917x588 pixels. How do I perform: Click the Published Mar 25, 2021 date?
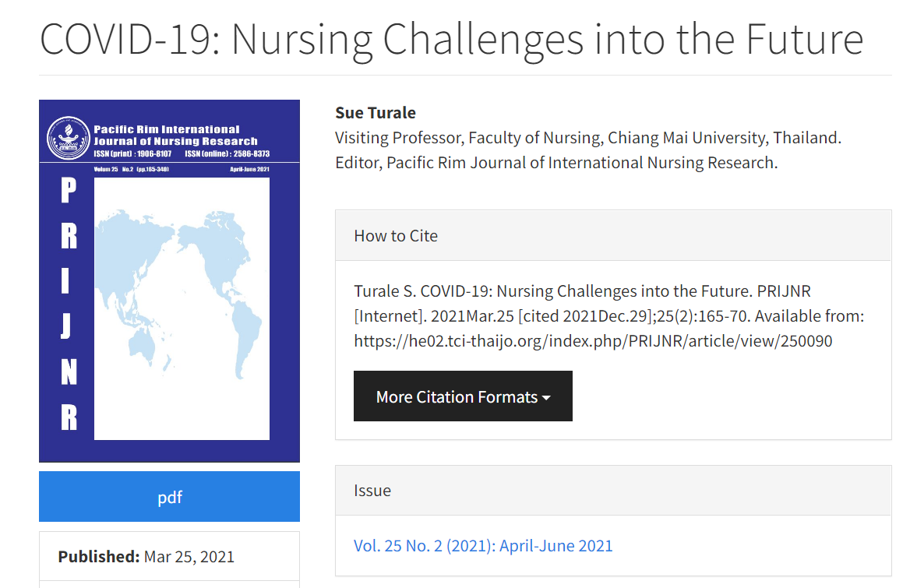tap(146, 556)
